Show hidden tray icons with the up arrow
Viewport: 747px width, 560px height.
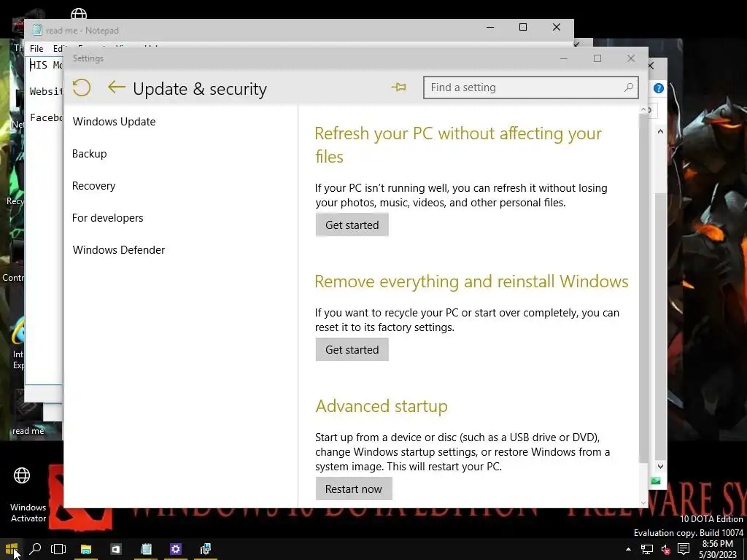pyautogui.click(x=628, y=549)
